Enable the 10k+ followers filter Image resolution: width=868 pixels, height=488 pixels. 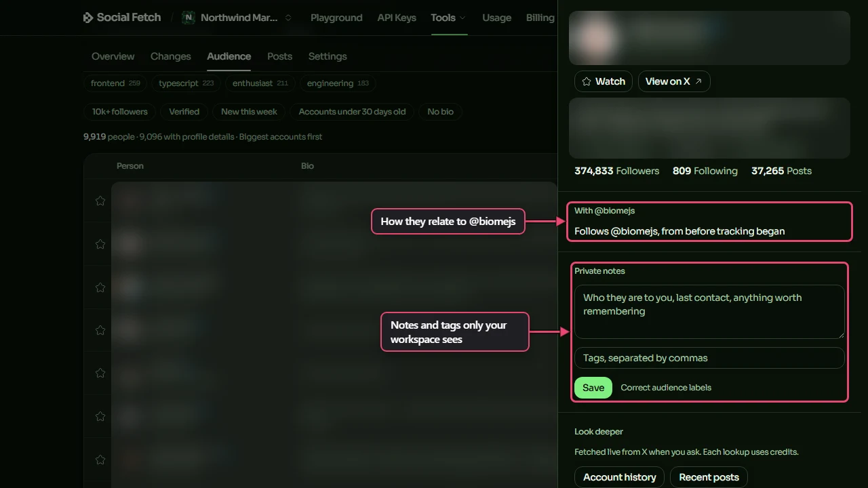120,112
